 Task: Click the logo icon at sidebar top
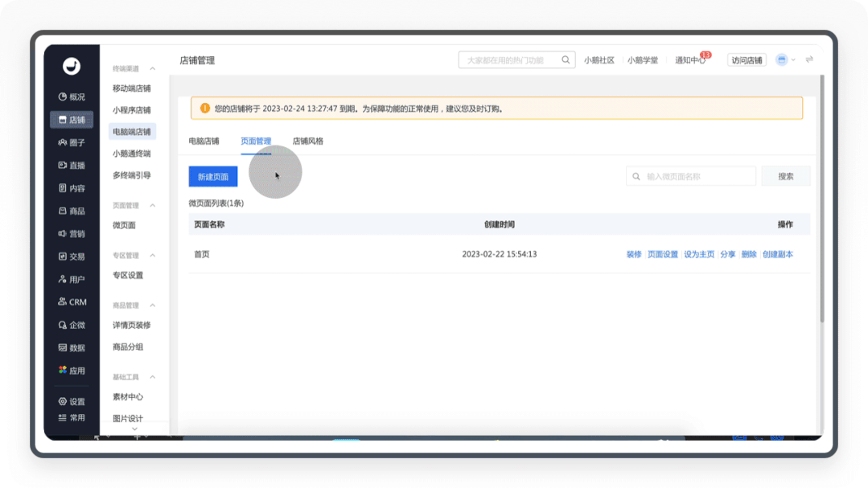tap(72, 66)
